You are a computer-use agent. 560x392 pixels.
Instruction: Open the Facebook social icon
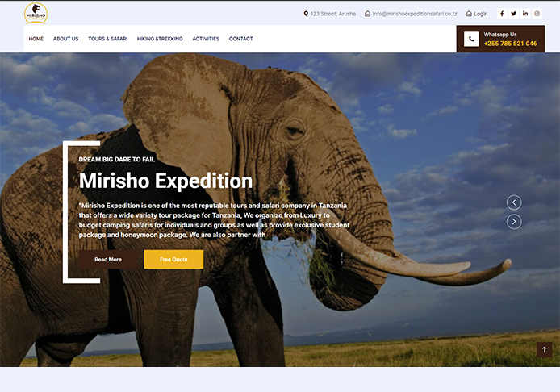502,14
